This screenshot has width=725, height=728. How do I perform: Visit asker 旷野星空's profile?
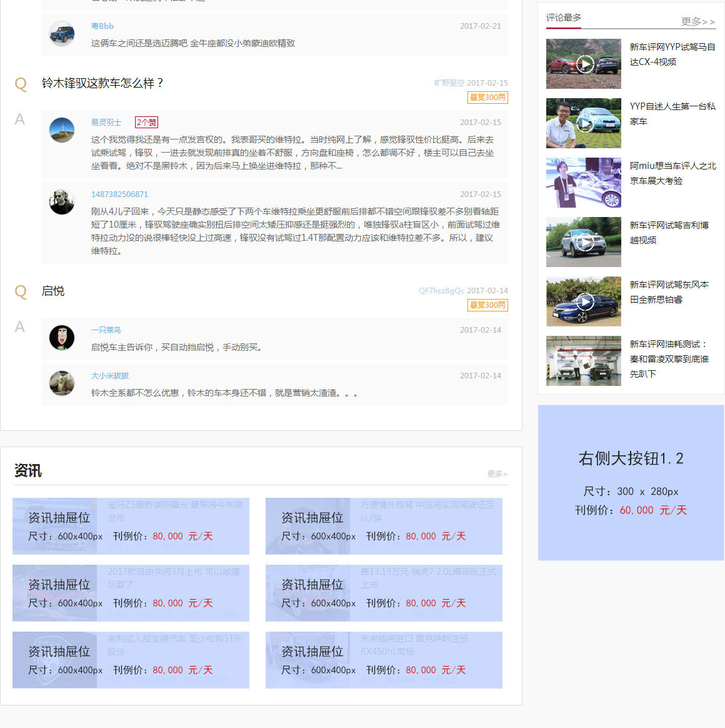[x=449, y=83]
